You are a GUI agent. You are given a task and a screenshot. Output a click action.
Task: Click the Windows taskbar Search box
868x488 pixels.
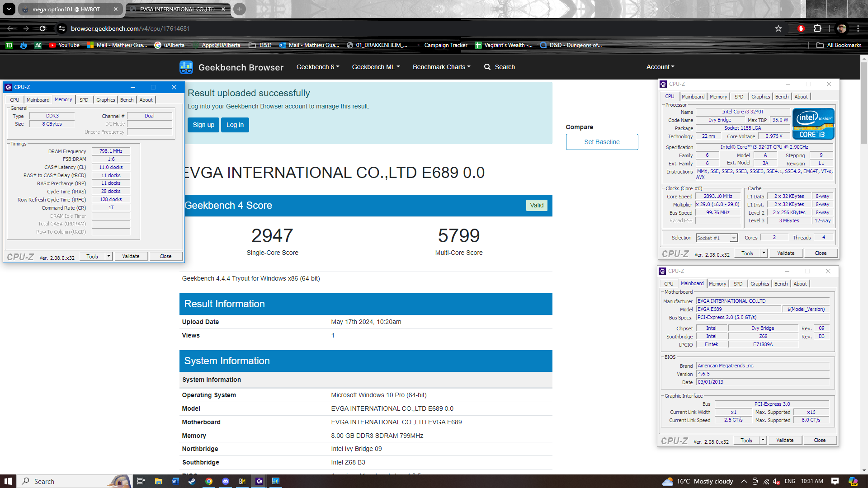pyautogui.click(x=75, y=481)
